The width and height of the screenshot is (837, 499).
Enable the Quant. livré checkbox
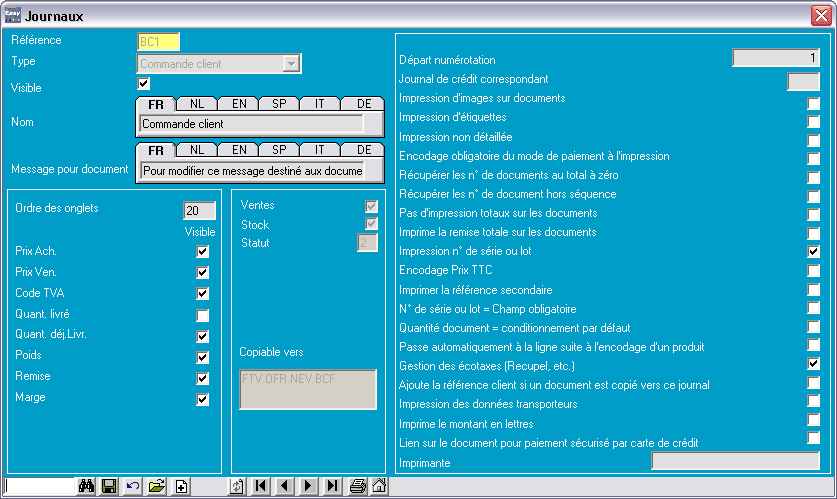coord(203,316)
